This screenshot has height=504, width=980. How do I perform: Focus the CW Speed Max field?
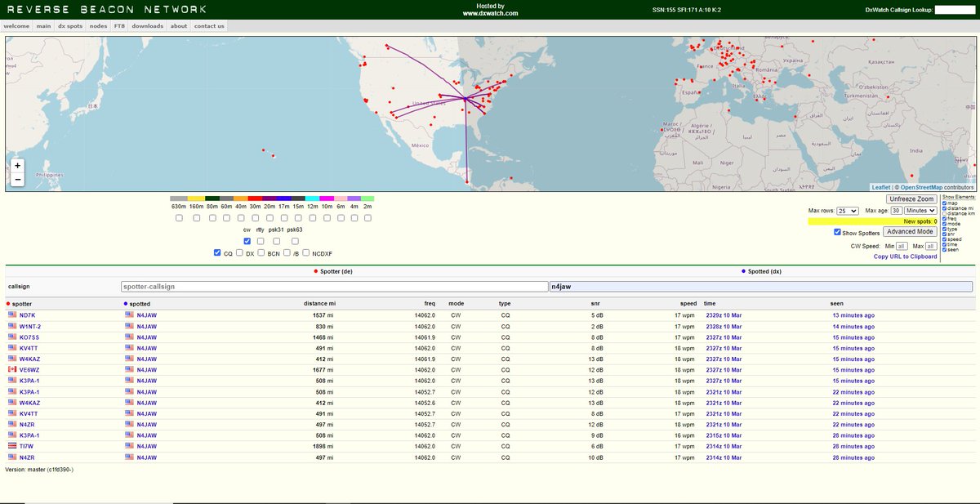(x=931, y=246)
